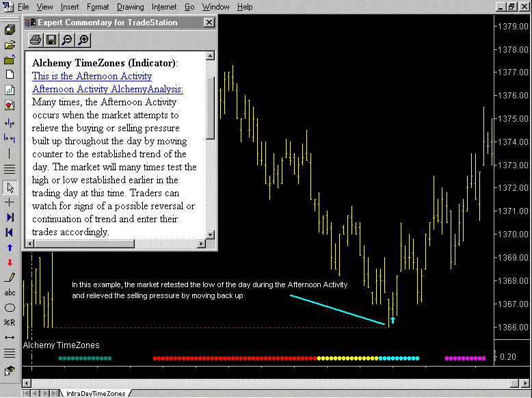Click the cyan up arrow marker on chart
The width and height of the screenshot is (532, 398).
(x=393, y=320)
